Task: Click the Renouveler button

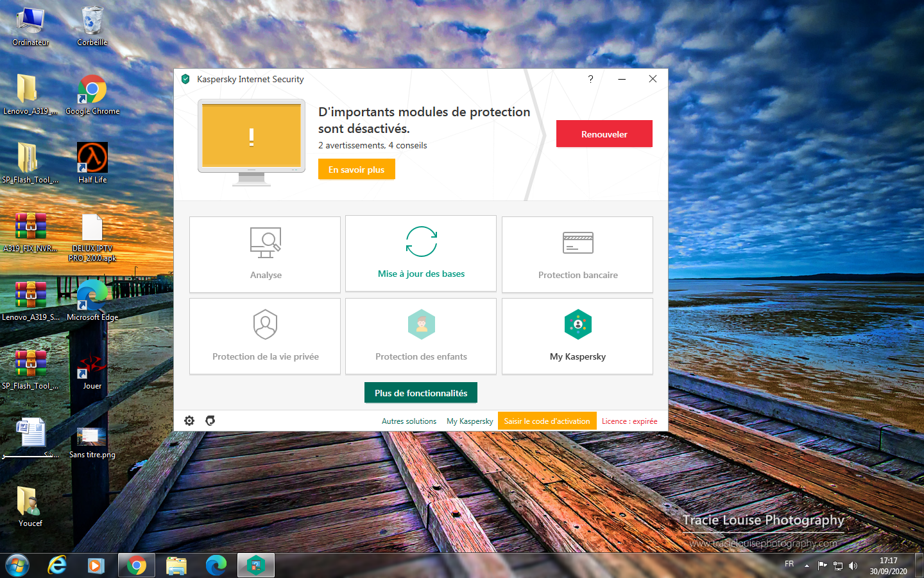Action: point(604,134)
